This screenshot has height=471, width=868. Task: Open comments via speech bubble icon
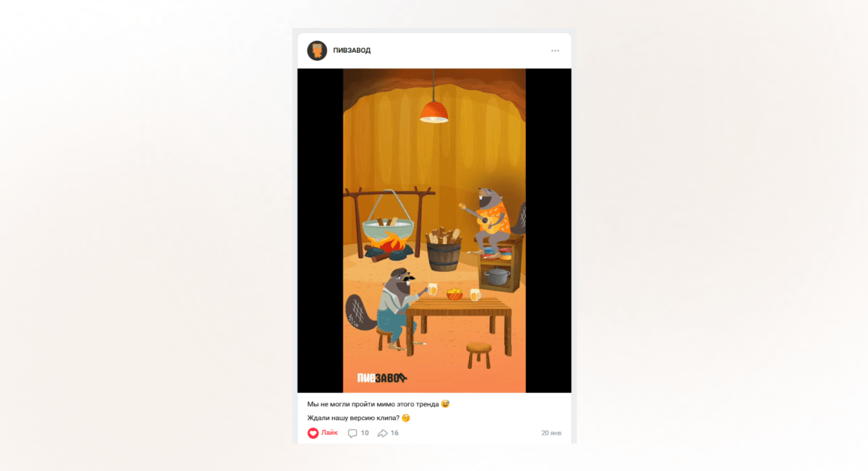[352, 433]
